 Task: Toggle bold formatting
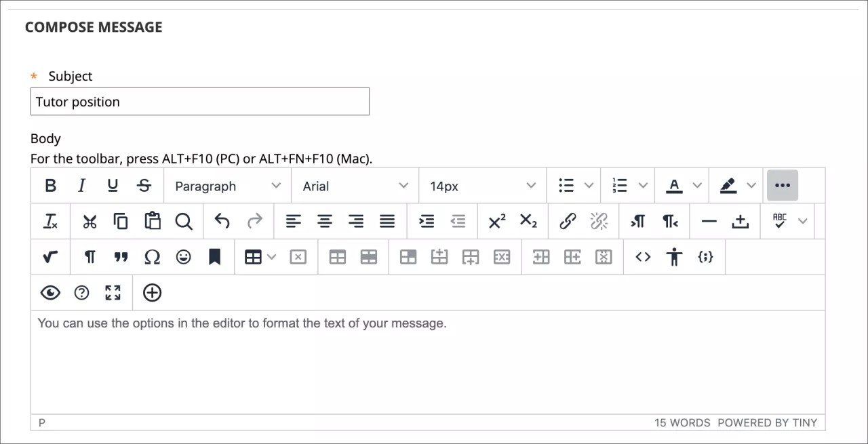pyautogui.click(x=50, y=185)
